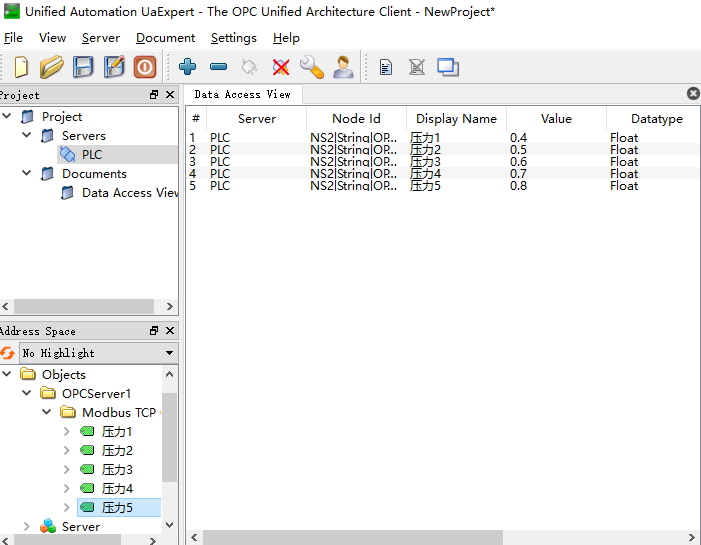The width and height of the screenshot is (701, 545).
Task: Click the New Project document icon
Action: [21, 67]
